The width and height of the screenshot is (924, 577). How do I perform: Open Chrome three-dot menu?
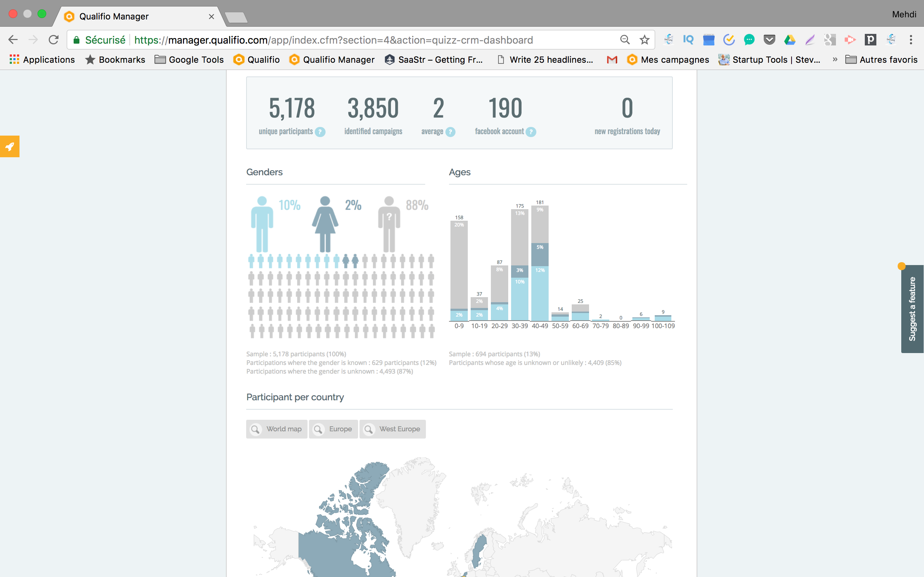coord(911,40)
